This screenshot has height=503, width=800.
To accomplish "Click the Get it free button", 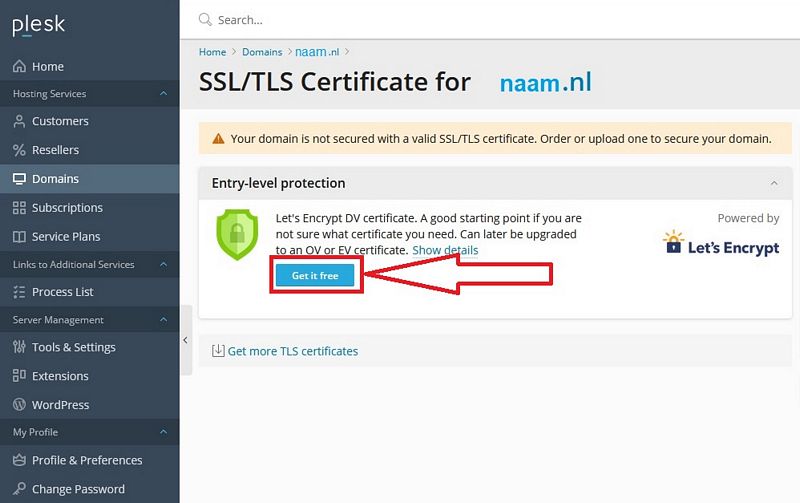I will (315, 275).
